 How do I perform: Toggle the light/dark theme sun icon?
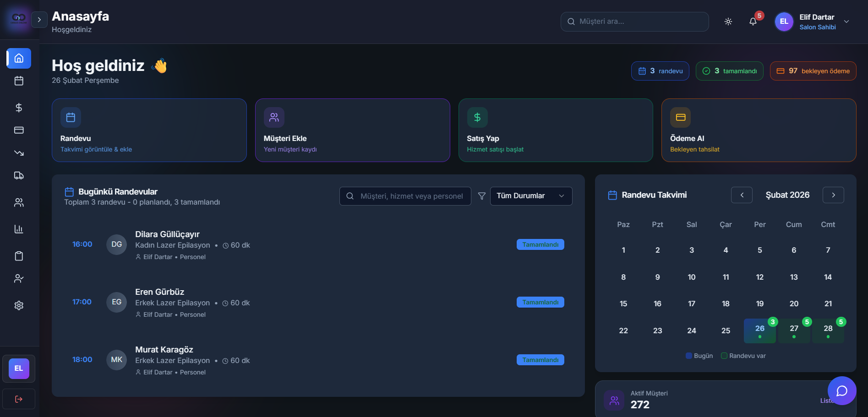coord(728,22)
